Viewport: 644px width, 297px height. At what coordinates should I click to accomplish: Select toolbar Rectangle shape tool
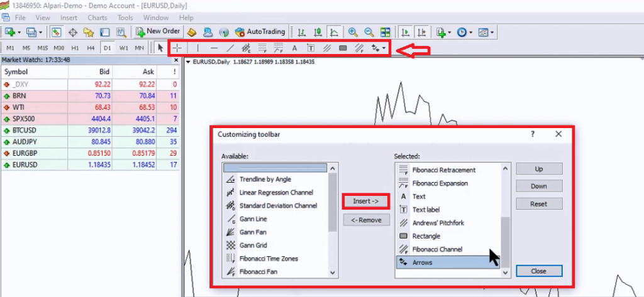(x=343, y=48)
